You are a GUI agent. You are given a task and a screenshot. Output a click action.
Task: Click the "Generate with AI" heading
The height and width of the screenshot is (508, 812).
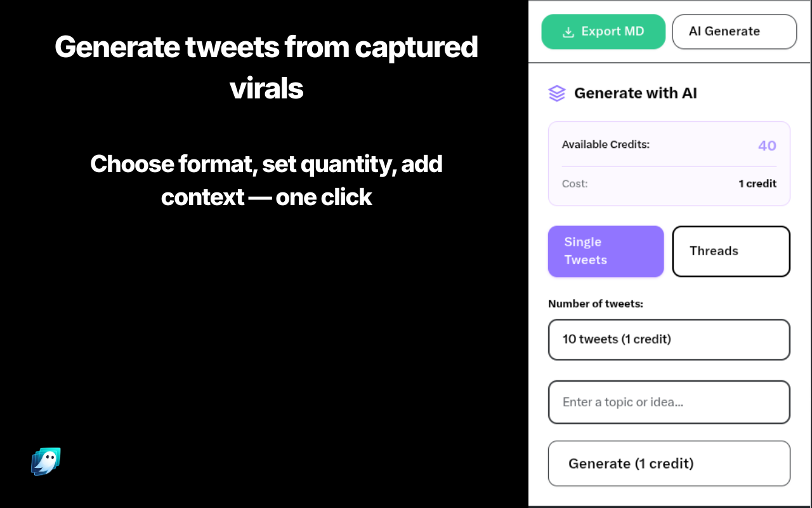click(x=635, y=93)
